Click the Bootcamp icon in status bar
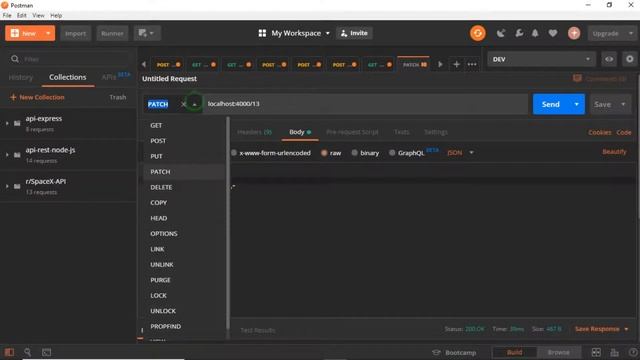The height and width of the screenshot is (360, 640). coord(436,352)
